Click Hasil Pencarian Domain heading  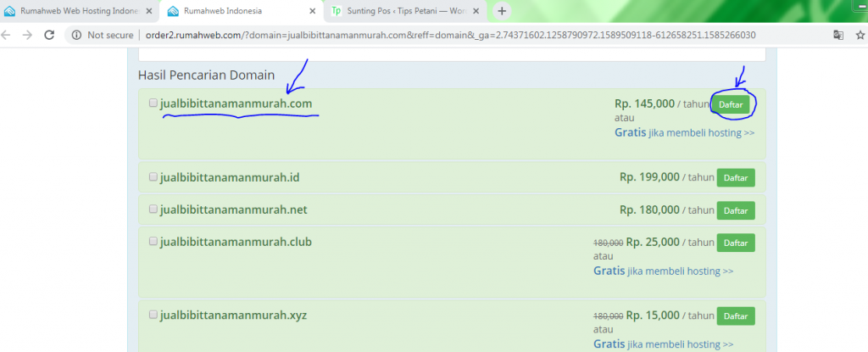pyautogui.click(x=206, y=75)
